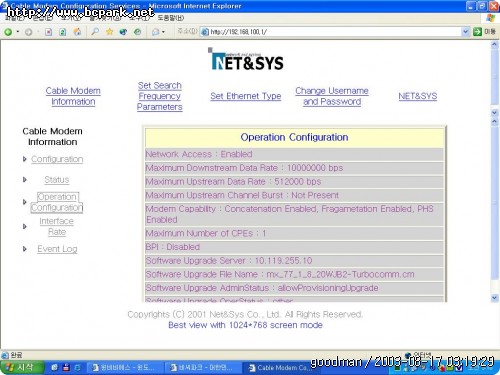Screen dimensions: 500x375
Task: Open the Interface Rate sidebar link
Action: coord(56,226)
